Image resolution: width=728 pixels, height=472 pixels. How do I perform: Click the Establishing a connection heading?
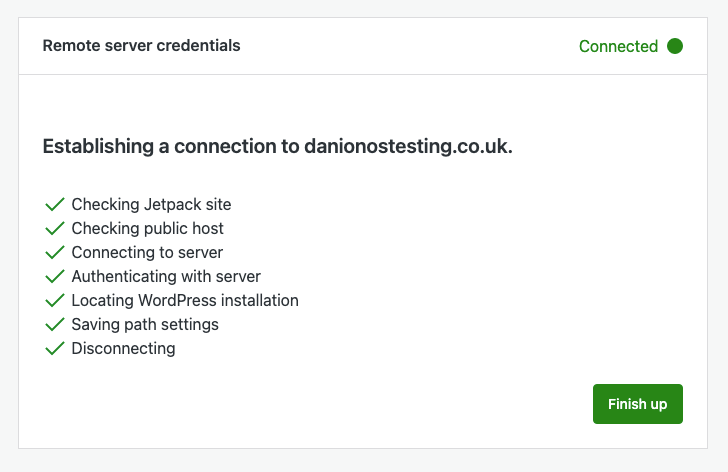[277, 147]
